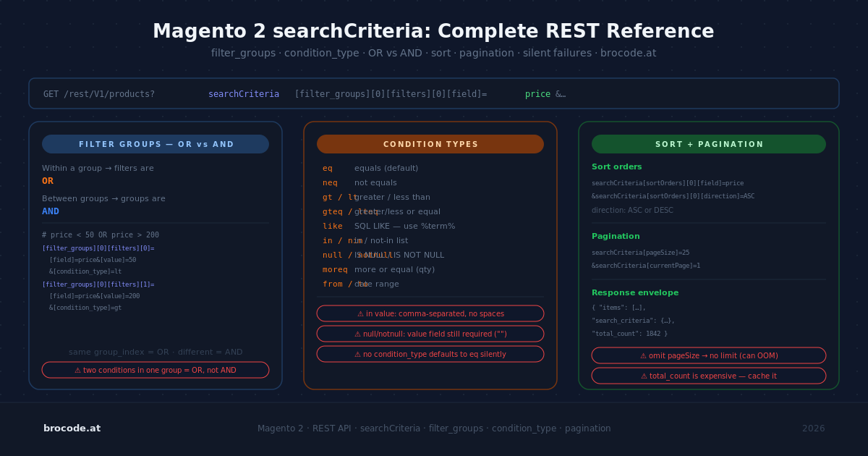Click the orange 'neq' condition keyword
This screenshot has width=868, height=456.
(330, 183)
